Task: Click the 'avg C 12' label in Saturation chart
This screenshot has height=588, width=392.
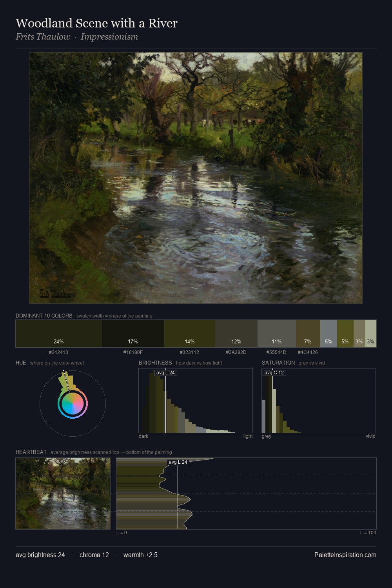Action: pyautogui.click(x=274, y=373)
